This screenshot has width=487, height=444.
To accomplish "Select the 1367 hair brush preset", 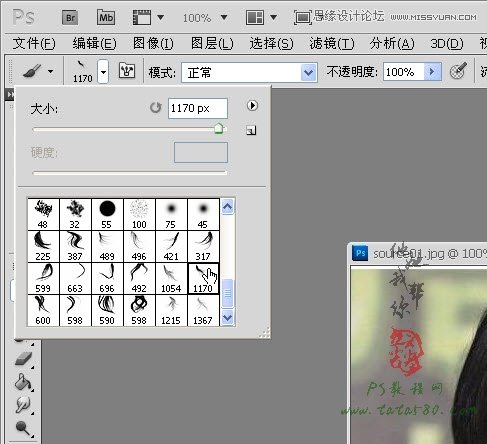I will 203,310.
